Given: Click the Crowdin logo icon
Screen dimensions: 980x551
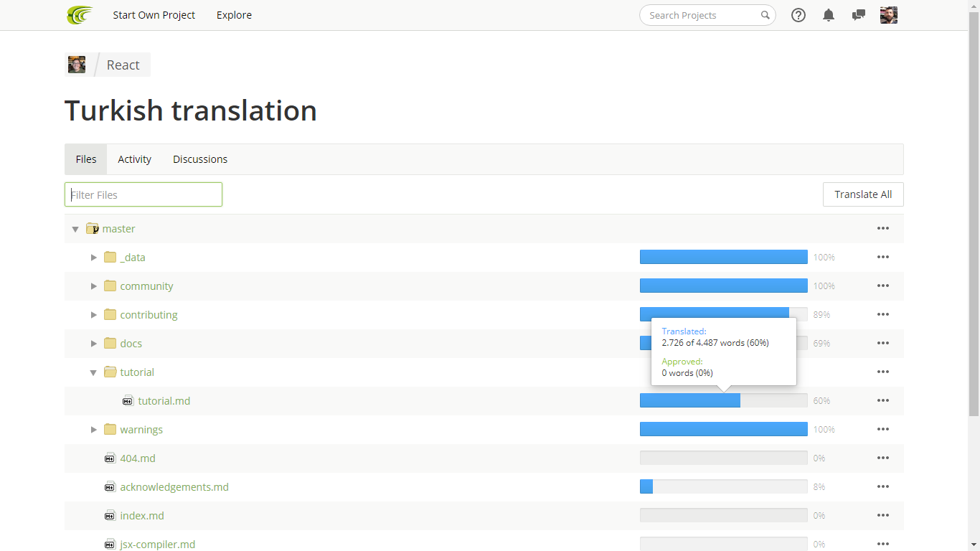Looking at the screenshot, I should click(x=80, y=15).
